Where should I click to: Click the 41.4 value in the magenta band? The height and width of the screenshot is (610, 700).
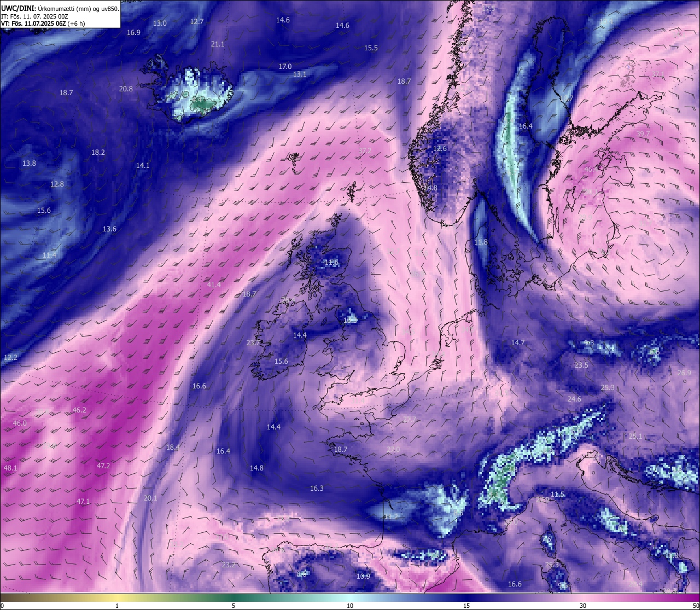pos(214,285)
